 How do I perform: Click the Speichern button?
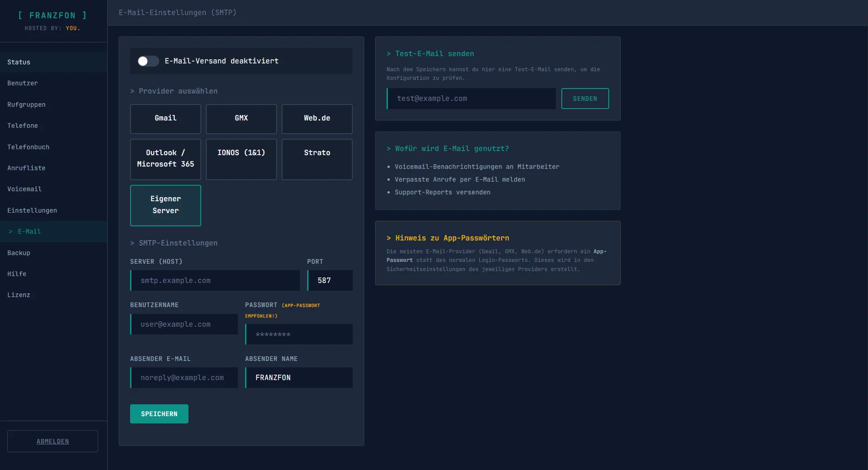click(x=159, y=414)
